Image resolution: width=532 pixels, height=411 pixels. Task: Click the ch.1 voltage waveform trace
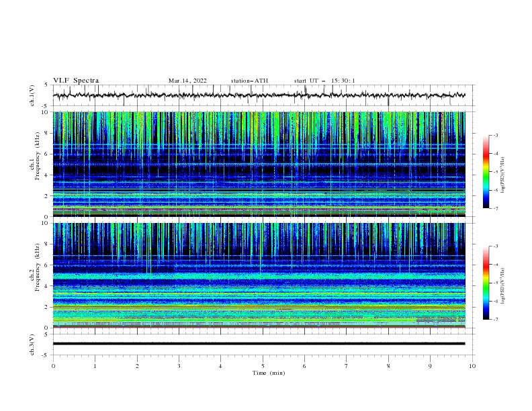pyautogui.click(x=259, y=95)
